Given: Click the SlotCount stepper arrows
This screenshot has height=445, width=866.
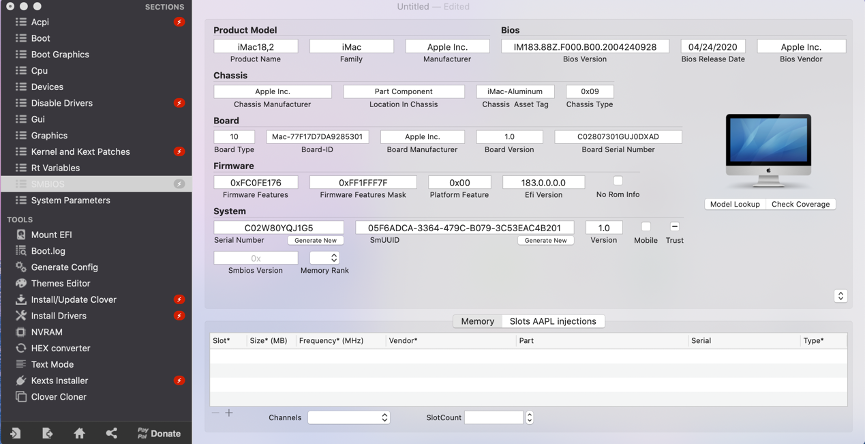Looking at the screenshot, I should coord(529,417).
